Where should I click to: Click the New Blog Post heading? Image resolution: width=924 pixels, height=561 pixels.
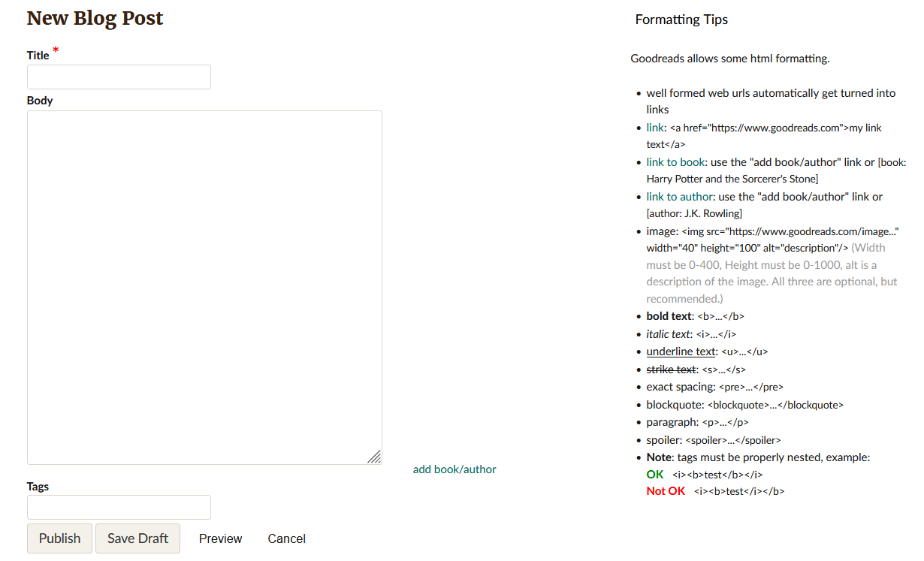[95, 19]
